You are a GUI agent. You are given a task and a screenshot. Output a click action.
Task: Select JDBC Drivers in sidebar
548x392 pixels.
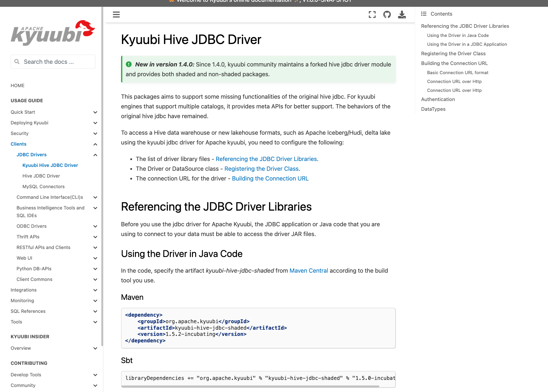(32, 154)
